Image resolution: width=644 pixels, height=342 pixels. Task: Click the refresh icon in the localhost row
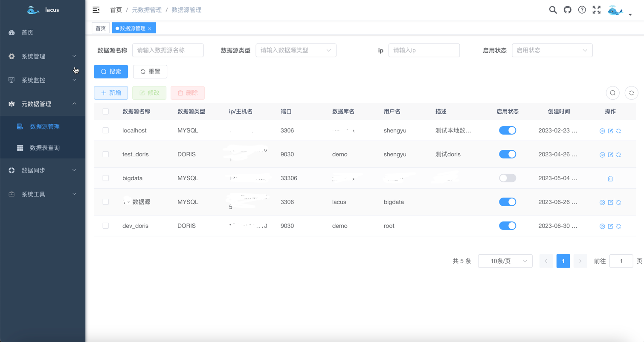coord(618,131)
